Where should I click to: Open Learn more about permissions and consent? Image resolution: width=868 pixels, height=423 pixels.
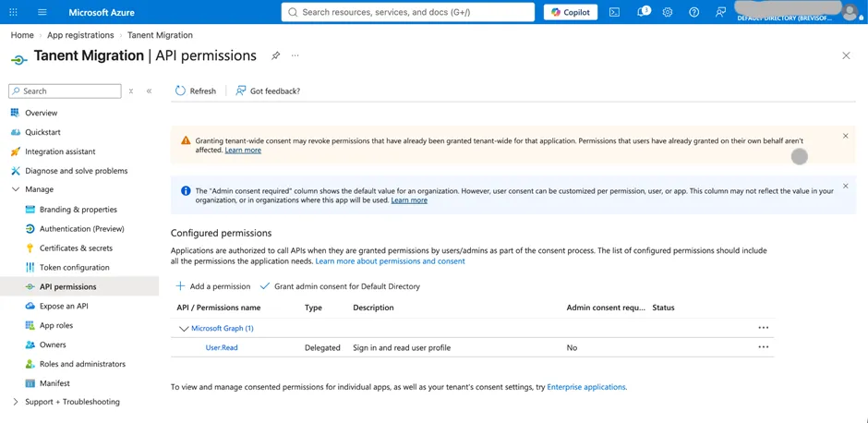[391, 260]
